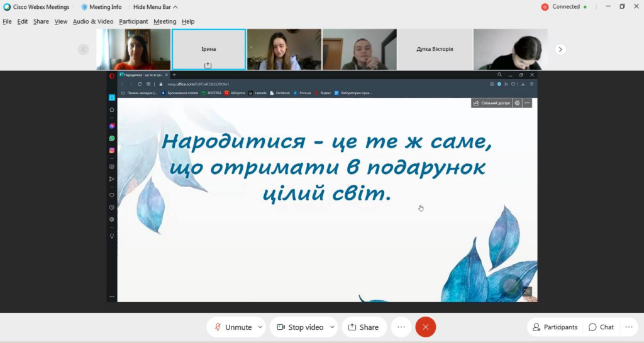Screen dimensions: 644x343
Task: Select the Ірина participant tile
Action: tap(208, 49)
